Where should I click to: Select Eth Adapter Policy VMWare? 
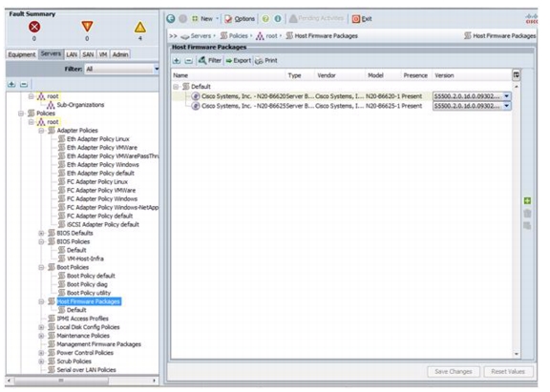(102, 148)
